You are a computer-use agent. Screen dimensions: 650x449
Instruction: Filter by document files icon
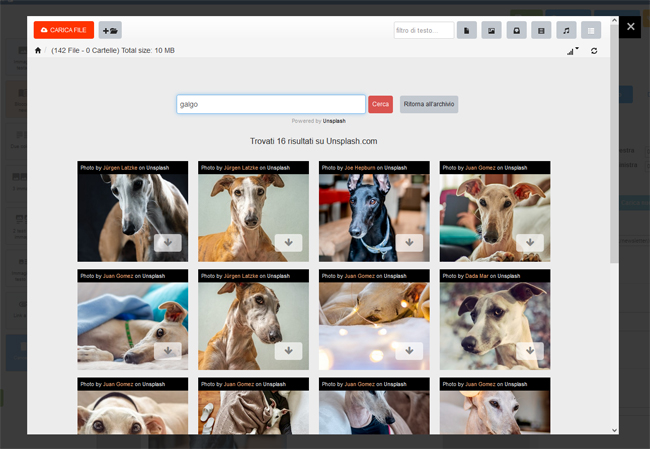(467, 31)
